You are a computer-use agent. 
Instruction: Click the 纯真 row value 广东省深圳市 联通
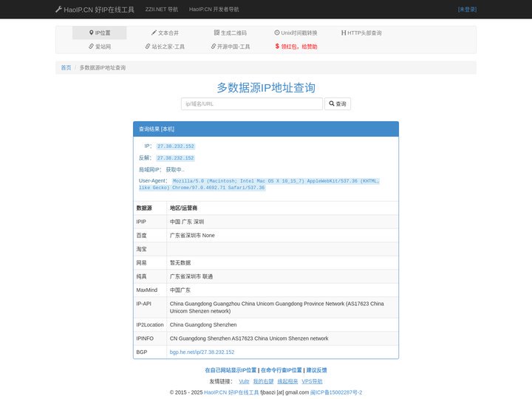coord(191,276)
